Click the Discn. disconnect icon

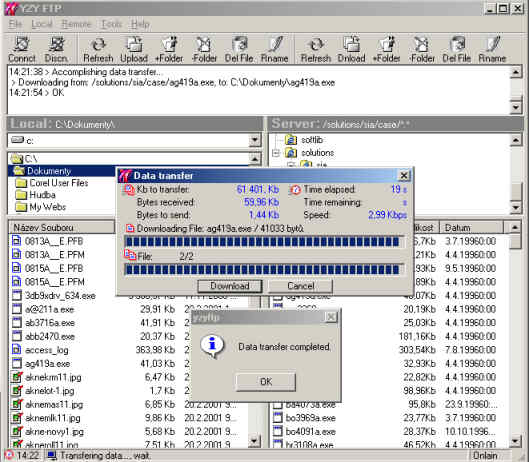(x=56, y=49)
